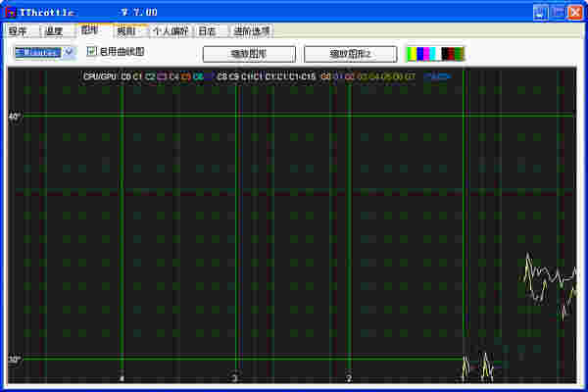This screenshot has width=588, height=392.
Task: Switch to the 进阶选项 tab
Action: [x=252, y=31]
